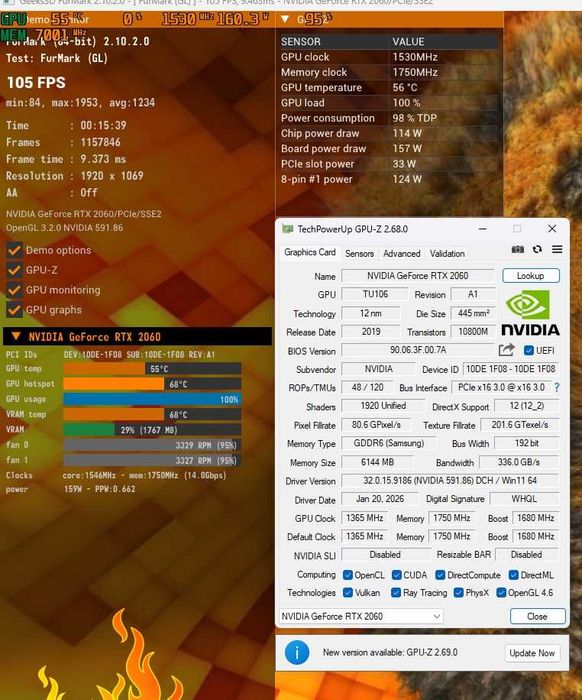Click the Resizable BAR 'Disabled' field
Viewport: 582px width, 700px height.
[527, 554]
